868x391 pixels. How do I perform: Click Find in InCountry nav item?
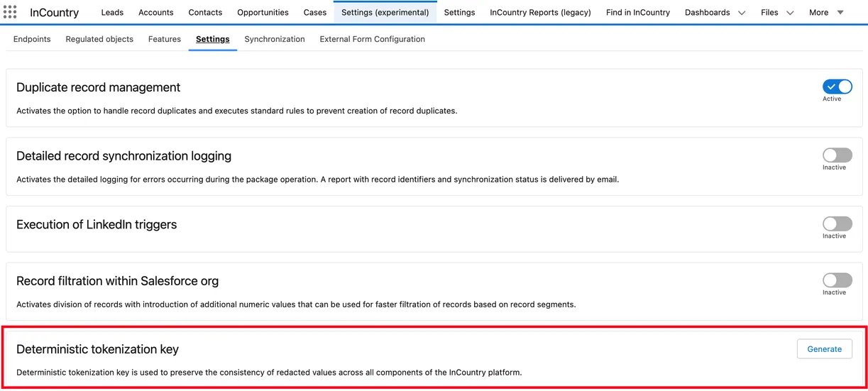(x=637, y=12)
